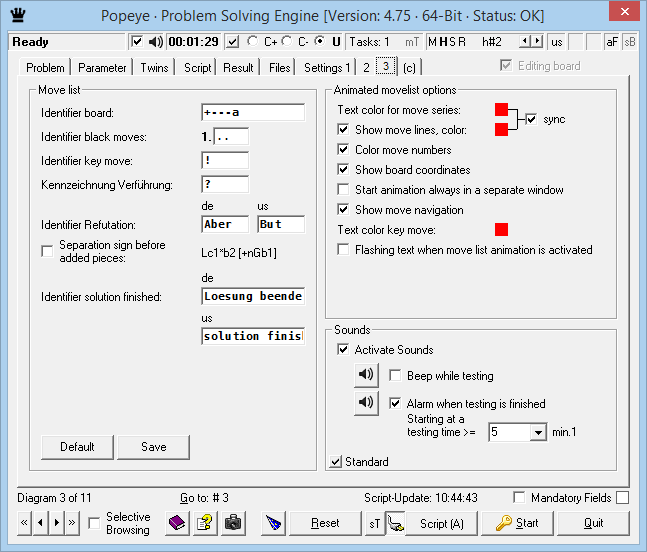Test the Beep while testing sound speaker button
Image resolution: width=647 pixels, height=552 pixels.
click(x=366, y=375)
